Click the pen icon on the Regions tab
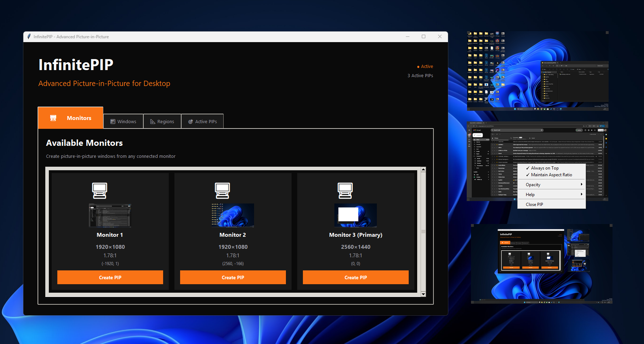 153,121
